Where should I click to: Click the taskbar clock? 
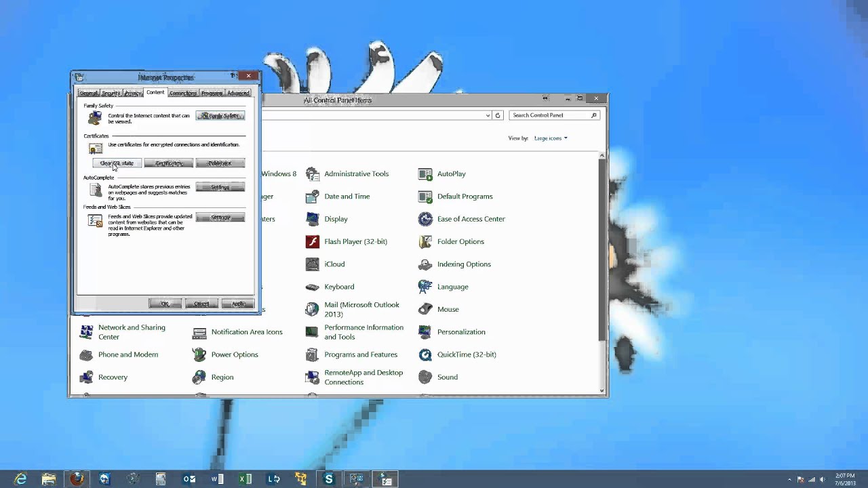point(845,479)
